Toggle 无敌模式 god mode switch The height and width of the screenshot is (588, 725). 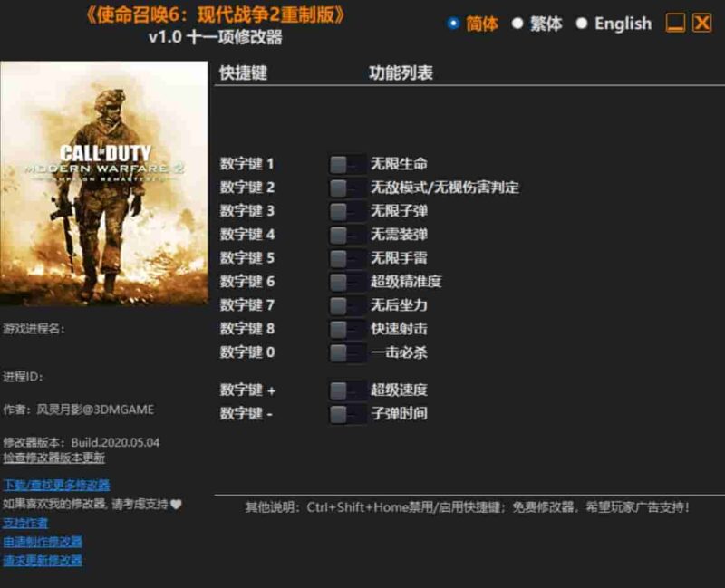point(343,188)
